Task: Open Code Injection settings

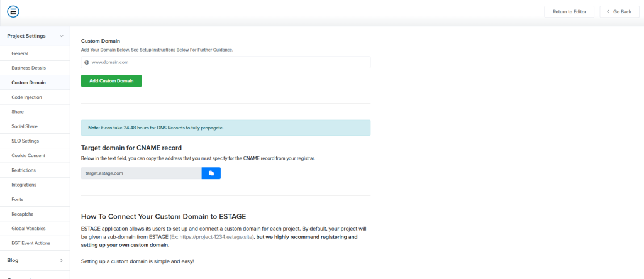Action: (x=35, y=97)
